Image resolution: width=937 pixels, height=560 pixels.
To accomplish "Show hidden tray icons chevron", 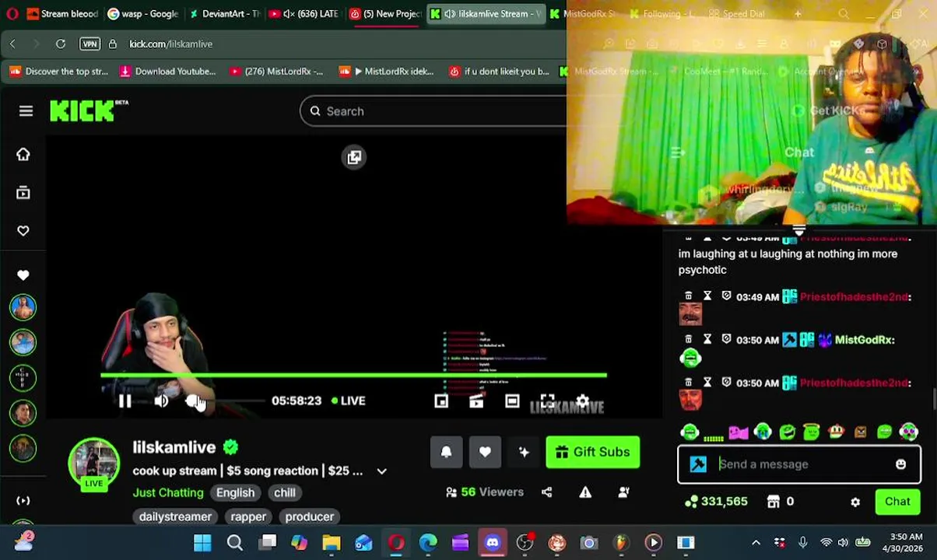I will [x=756, y=542].
